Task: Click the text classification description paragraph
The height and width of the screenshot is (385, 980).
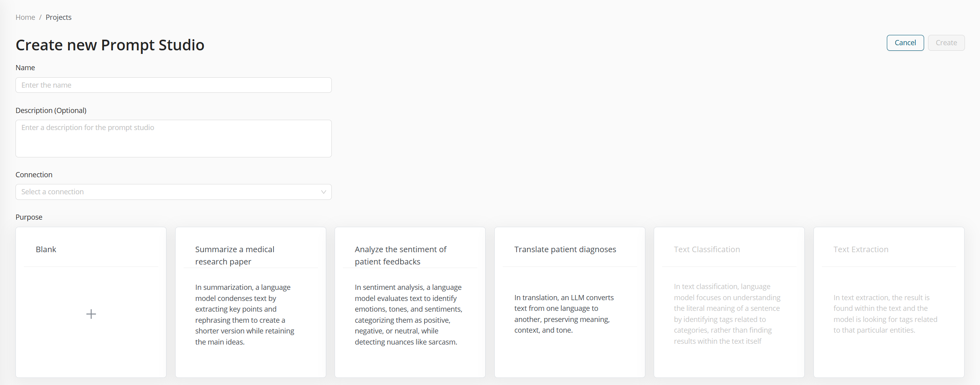Action: click(x=727, y=314)
